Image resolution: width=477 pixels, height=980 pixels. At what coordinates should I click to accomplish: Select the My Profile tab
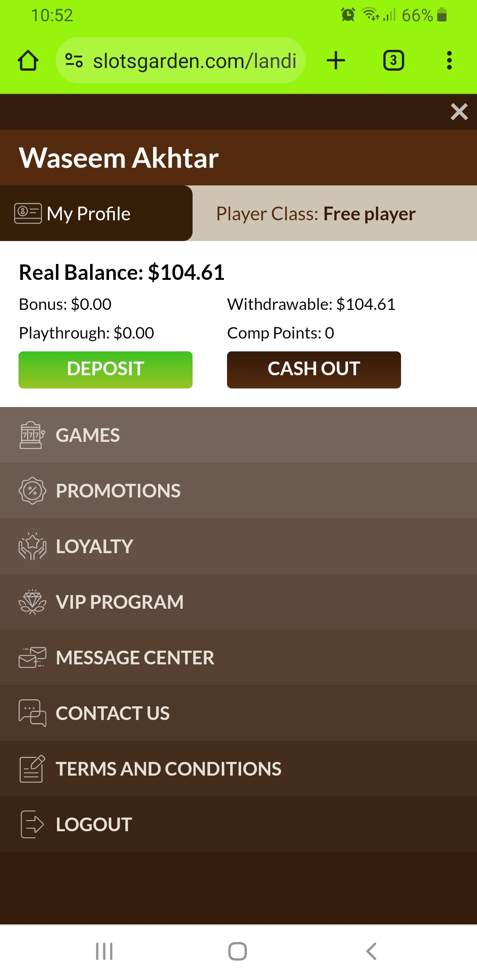click(96, 213)
